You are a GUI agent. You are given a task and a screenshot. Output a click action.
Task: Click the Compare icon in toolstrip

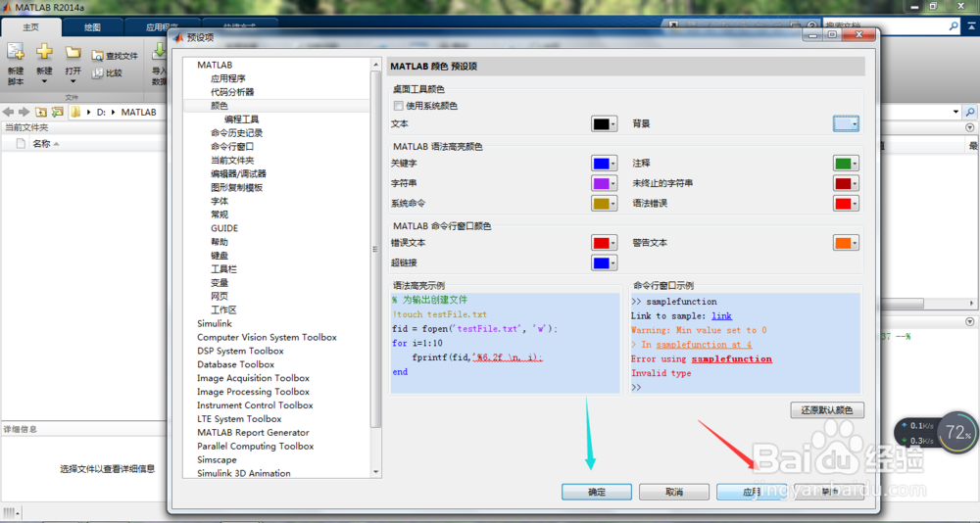click(97, 73)
